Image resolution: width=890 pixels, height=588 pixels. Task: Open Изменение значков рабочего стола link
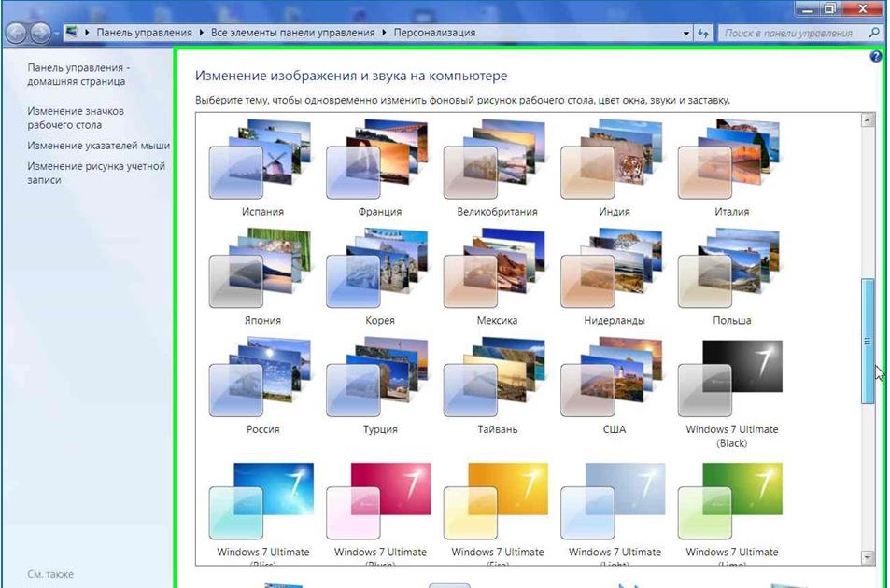tap(76, 118)
